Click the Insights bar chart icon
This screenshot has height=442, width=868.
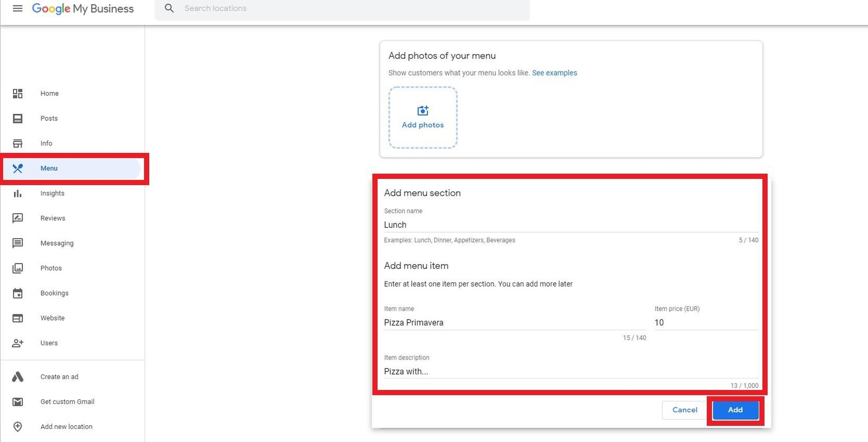click(17, 193)
